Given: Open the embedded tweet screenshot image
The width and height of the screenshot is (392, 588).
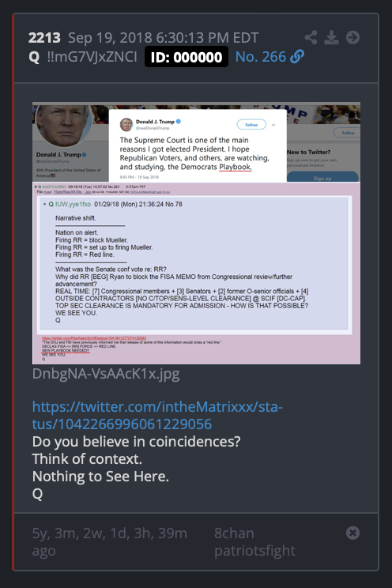Looking at the screenshot, I should [x=196, y=233].
